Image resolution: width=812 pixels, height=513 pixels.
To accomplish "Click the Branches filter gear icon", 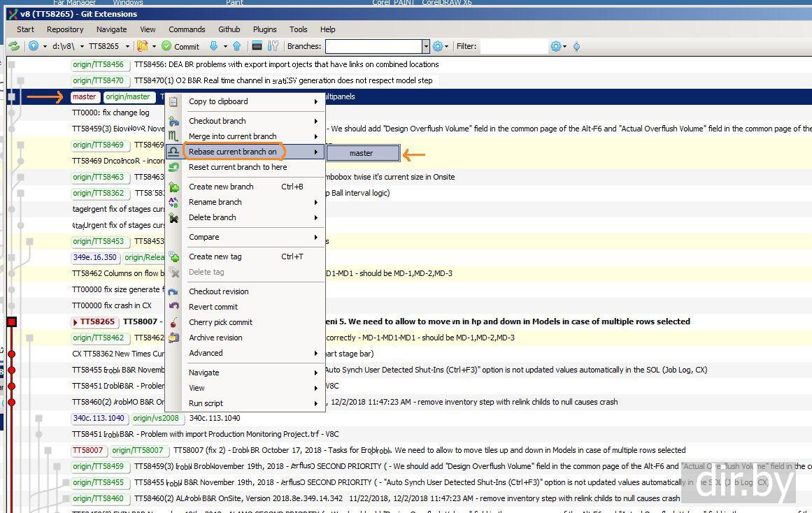I will tap(438, 46).
